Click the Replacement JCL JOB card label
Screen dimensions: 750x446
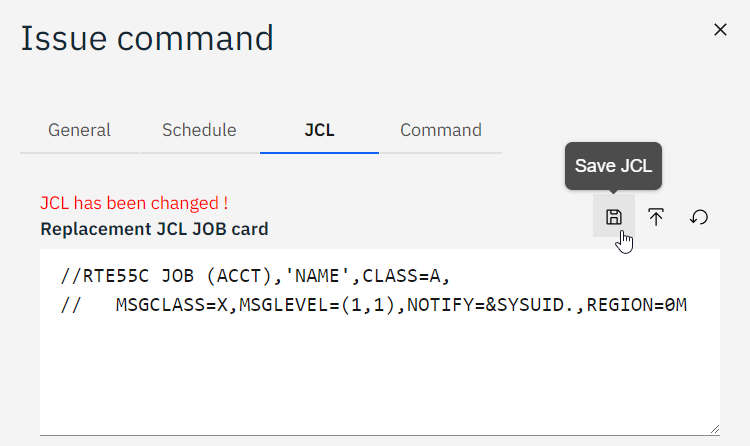(x=154, y=229)
